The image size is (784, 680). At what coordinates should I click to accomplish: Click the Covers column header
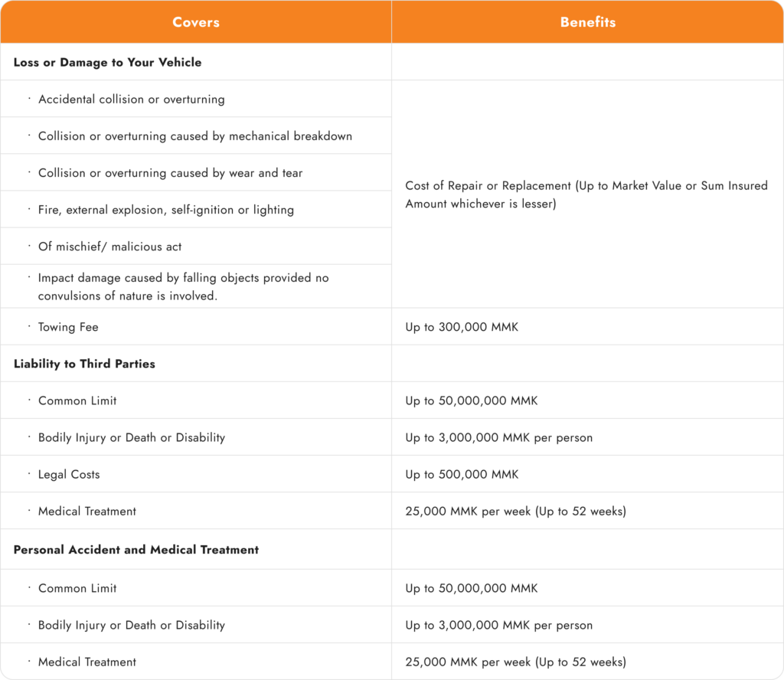click(196, 22)
